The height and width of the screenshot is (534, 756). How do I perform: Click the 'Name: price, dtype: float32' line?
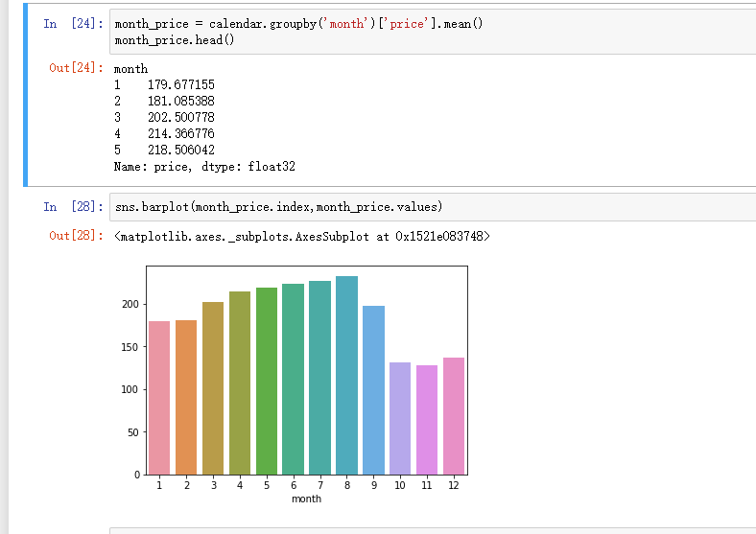coord(204,167)
